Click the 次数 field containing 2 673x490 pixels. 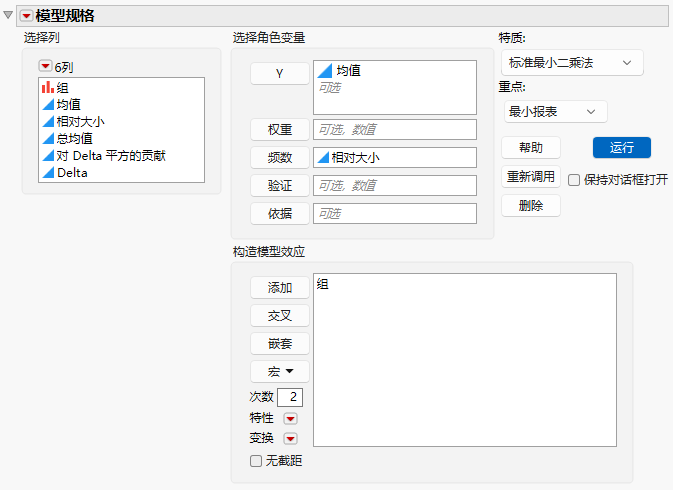tap(290, 397)
